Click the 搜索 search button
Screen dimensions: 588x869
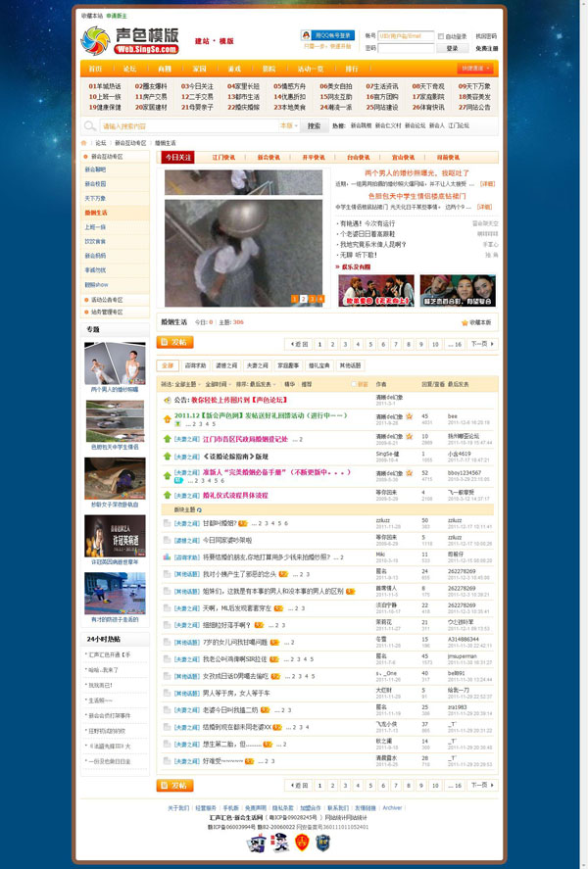(x=315, y=125)
